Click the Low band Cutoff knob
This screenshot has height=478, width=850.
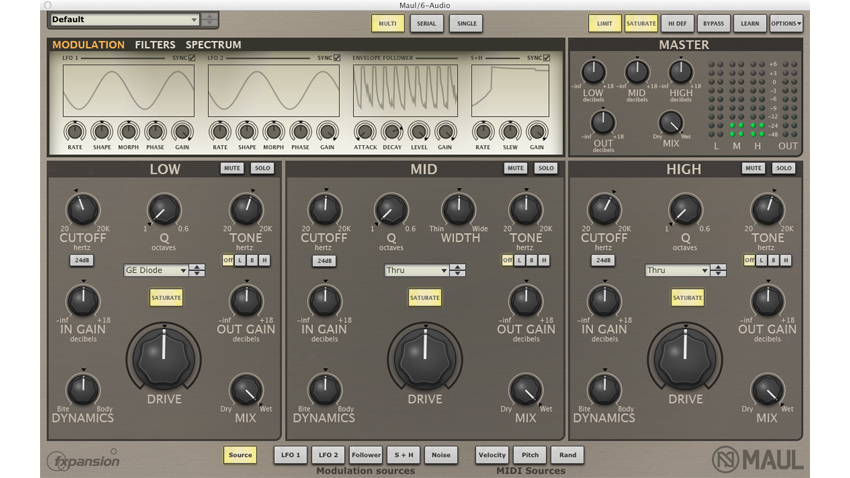coord(82,210)
